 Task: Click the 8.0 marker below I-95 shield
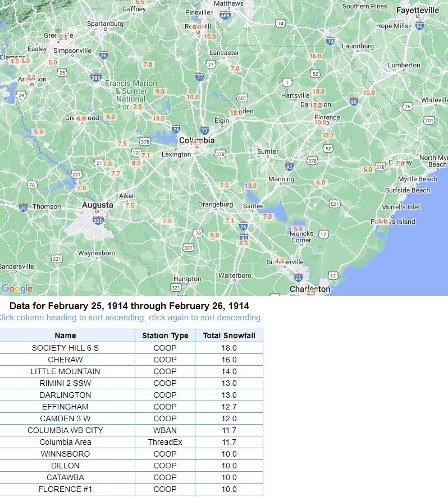(243, 243)
